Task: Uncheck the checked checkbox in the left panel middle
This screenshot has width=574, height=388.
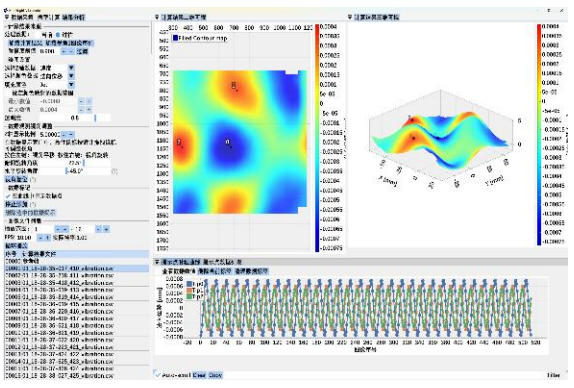Action: pyautogui.click(x=9, y=196)
